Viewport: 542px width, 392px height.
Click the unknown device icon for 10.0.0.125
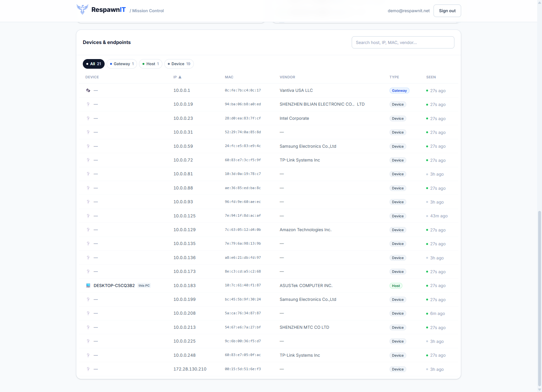[88, 216]
